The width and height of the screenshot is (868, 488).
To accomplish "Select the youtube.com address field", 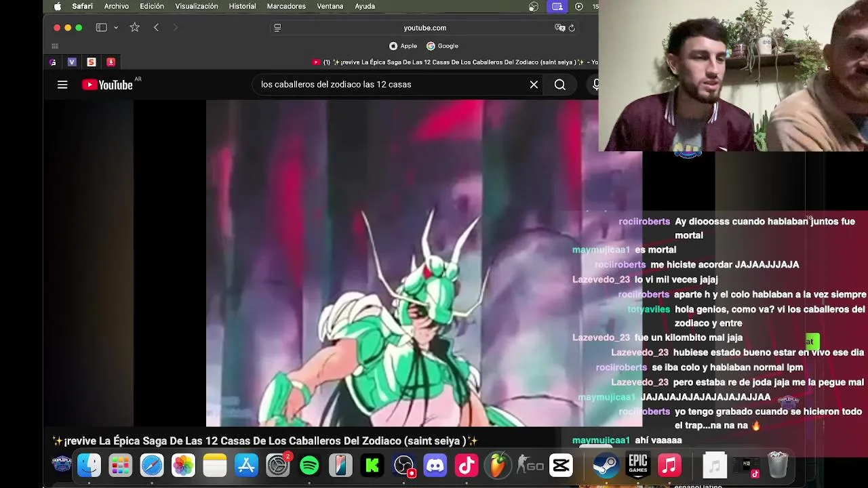I will [x=425, y=28].
